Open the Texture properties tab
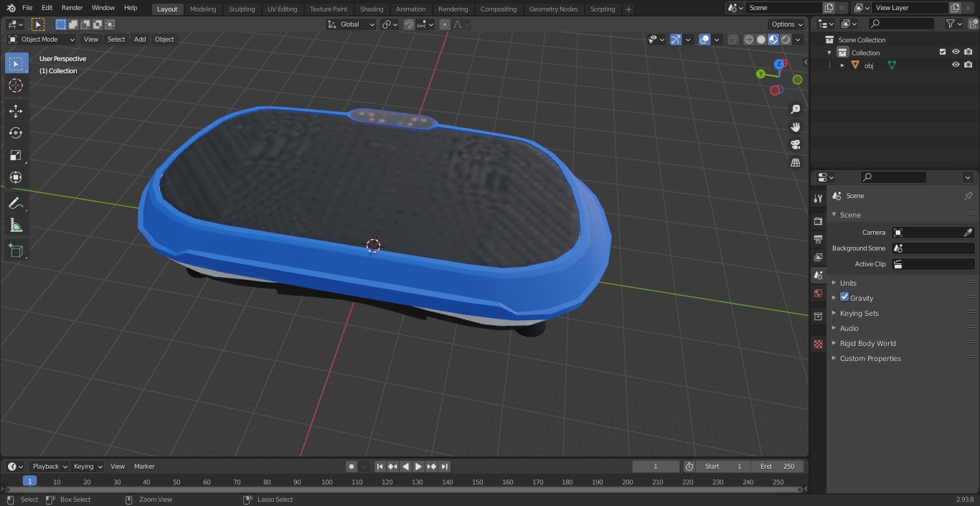 [x=818, y=345]
